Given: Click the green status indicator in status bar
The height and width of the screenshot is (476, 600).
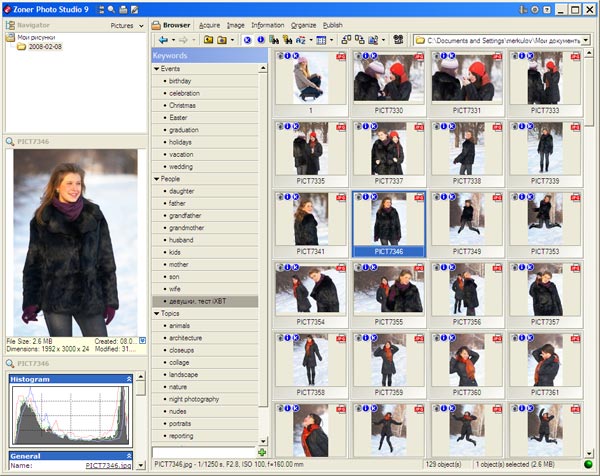Looking at the screenshot, I should coord(587,465).
